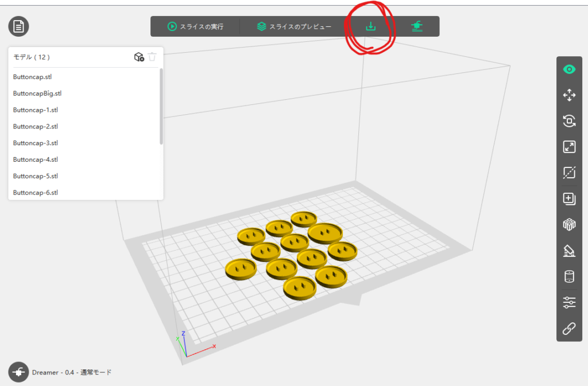Click the printer icon at bottom left
This screenshot has height=386, width=588.
(x=18, y=372)
